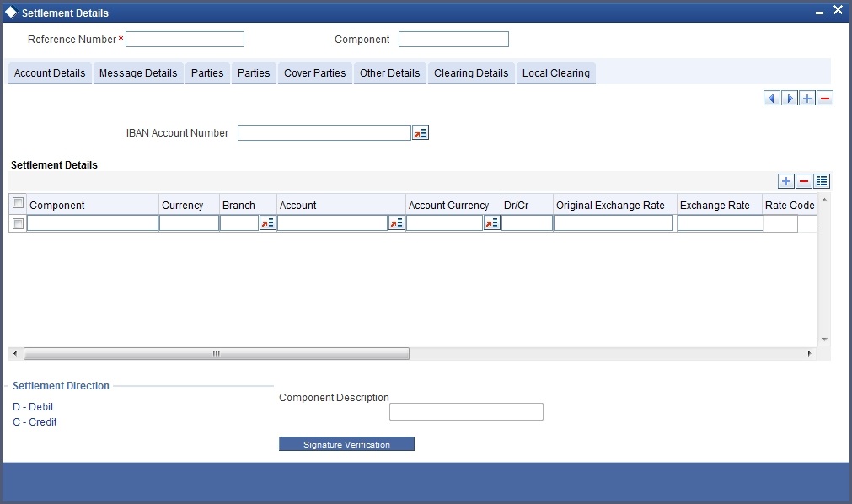Click Component cell in first table row
This screenshot has width=852, height=504.
click(x=93, y=223)
